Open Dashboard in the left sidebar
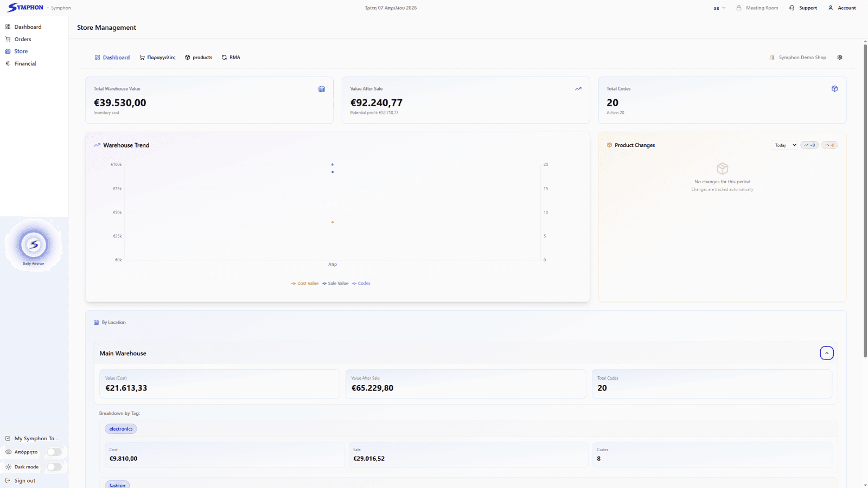The height and width of the screenshot is (488, 868). (23, 27)
